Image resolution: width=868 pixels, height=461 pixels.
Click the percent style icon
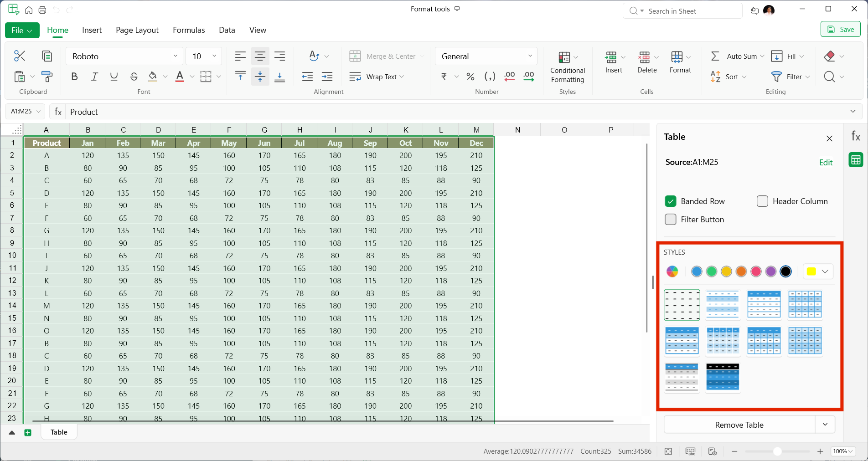point(470,77)
